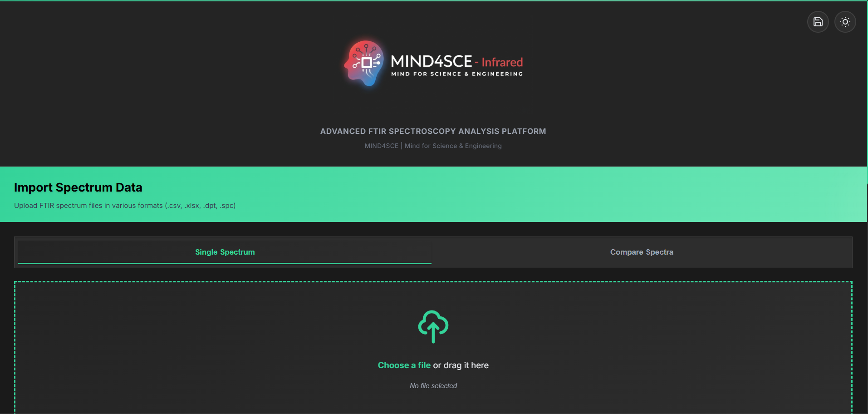Viewport: 868px width, 414px height.
Task: Click the cloud upload icon in the dropzone
Action: [433, 326]
